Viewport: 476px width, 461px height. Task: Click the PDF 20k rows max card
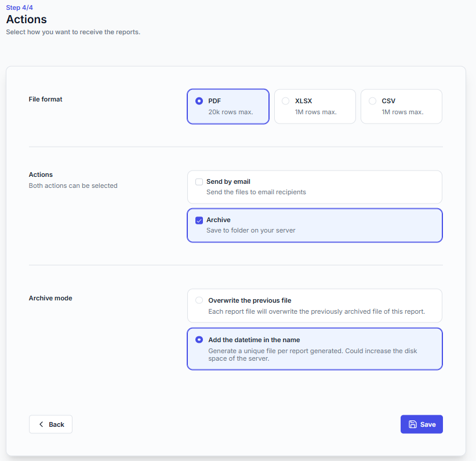tap(228, 107)
